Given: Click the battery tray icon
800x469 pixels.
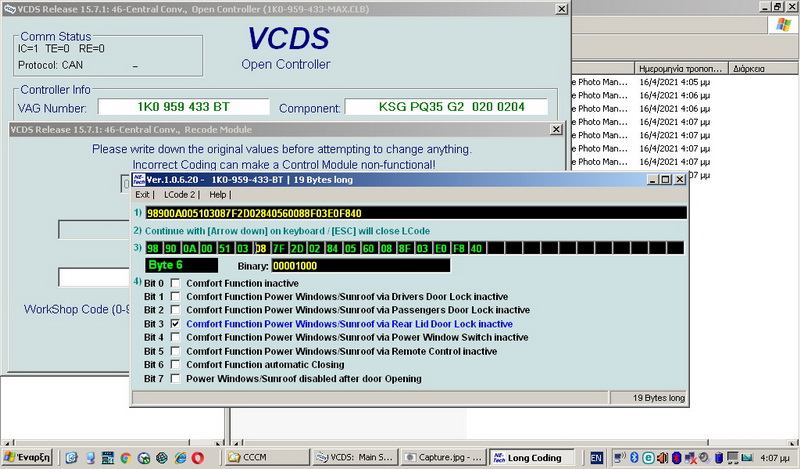Looking at the screenshot, I should point(719,457).
